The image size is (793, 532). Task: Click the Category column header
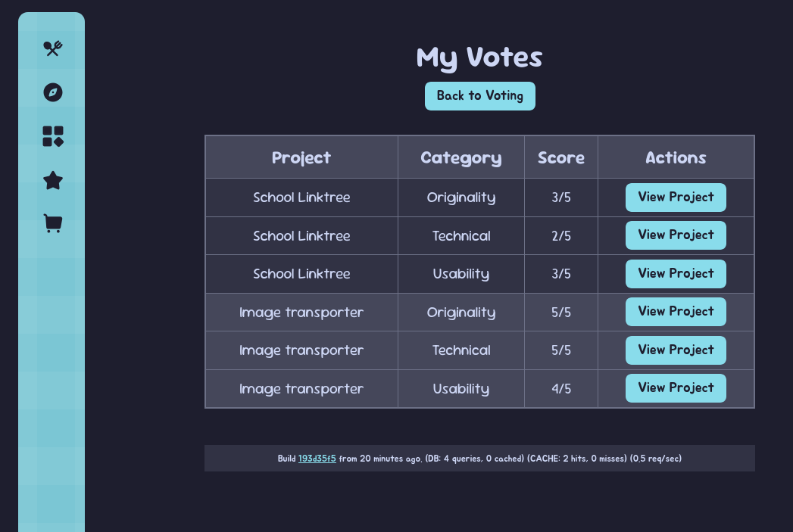pyautogui.click(x=461, y=157)
